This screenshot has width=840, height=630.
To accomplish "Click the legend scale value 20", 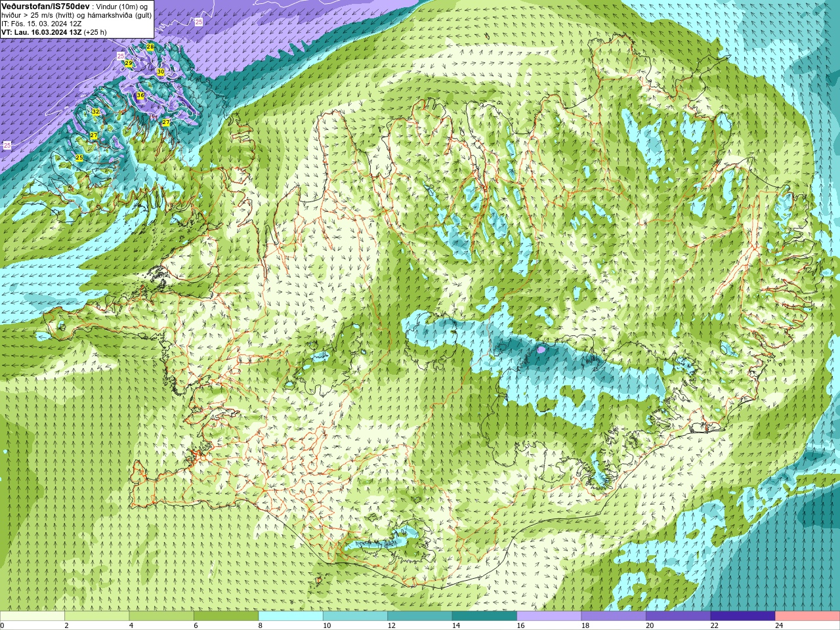I will (x=650, y=626).
